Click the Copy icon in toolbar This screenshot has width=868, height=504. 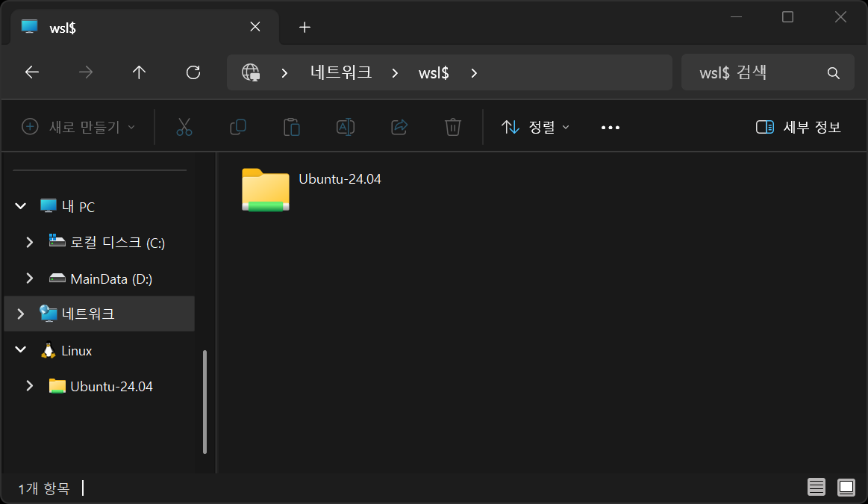pyautogui.click(x=238, y=128)
